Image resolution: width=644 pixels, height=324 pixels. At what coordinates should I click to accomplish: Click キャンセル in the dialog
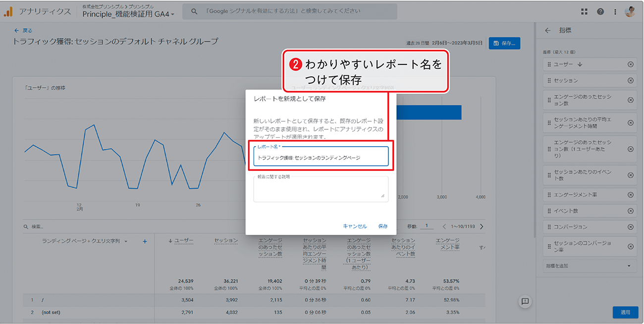[355, 226]
